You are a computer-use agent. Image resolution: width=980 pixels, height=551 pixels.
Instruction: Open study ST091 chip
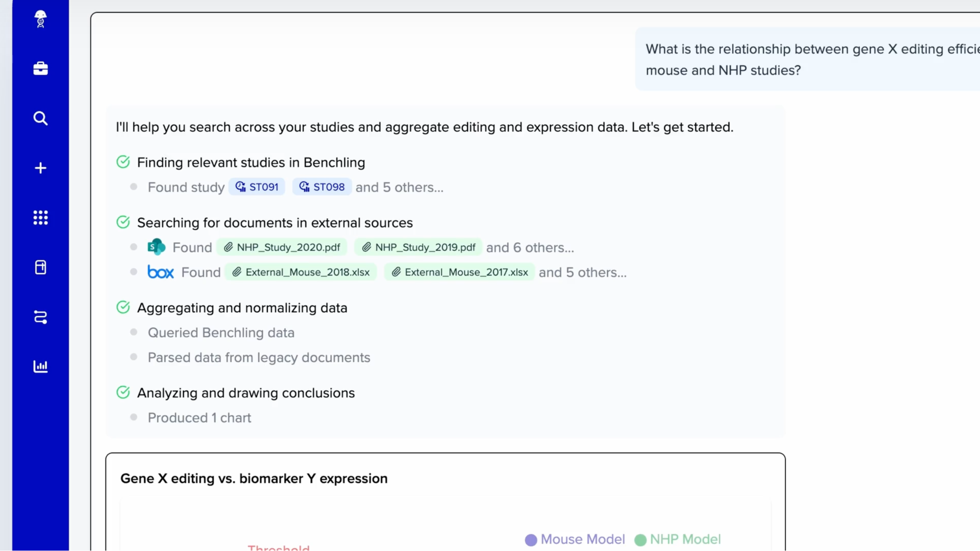257,187
